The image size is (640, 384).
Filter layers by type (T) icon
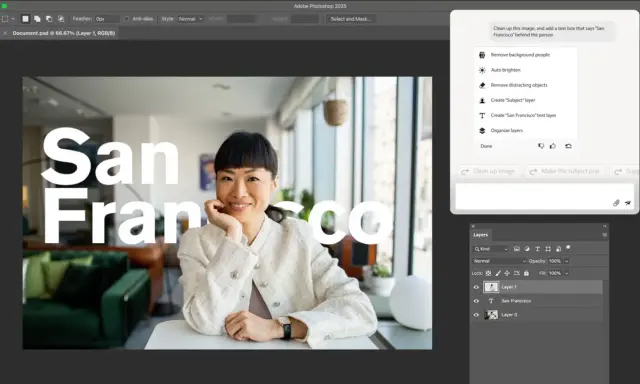538,249
